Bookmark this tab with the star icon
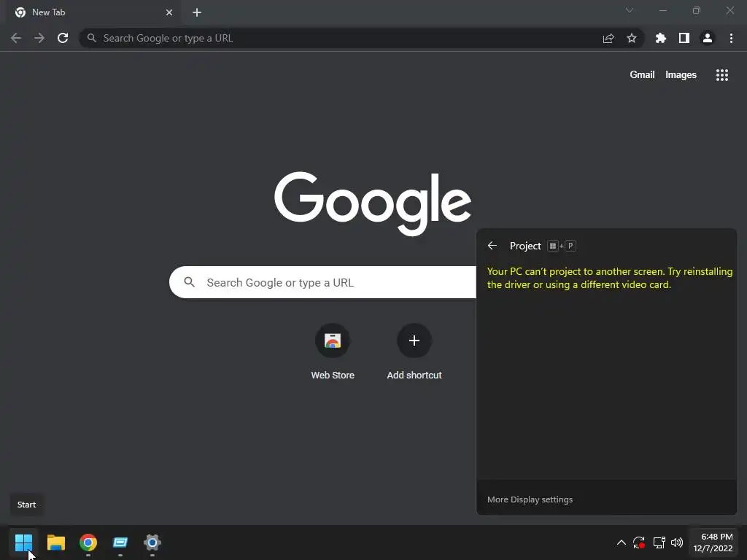 [x=632, y=38]
